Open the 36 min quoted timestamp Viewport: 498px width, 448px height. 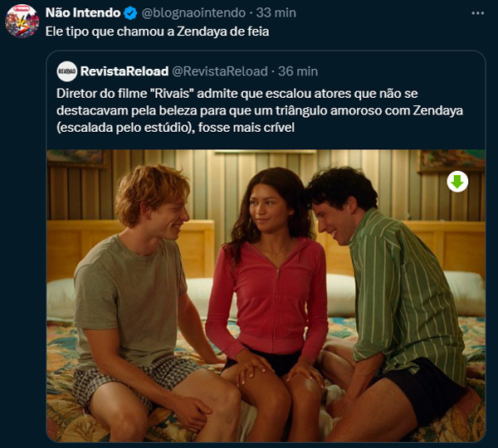(x=298, y=71)
